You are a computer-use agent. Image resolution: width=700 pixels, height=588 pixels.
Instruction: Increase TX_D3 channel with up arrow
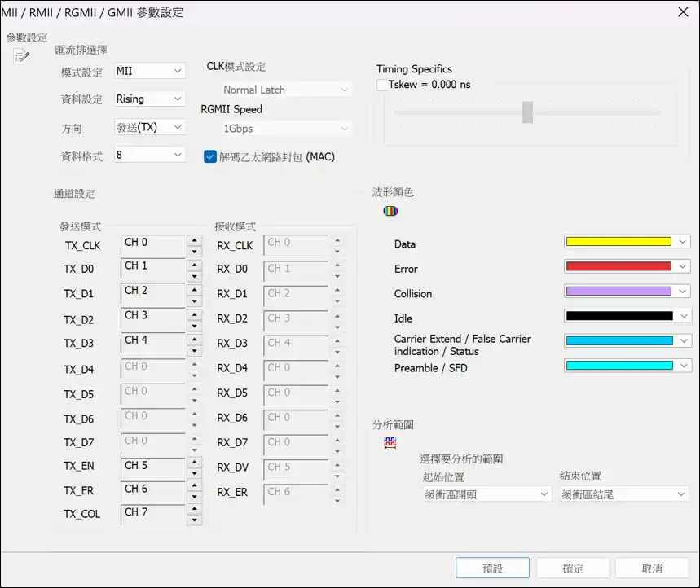tap(194, 339)
